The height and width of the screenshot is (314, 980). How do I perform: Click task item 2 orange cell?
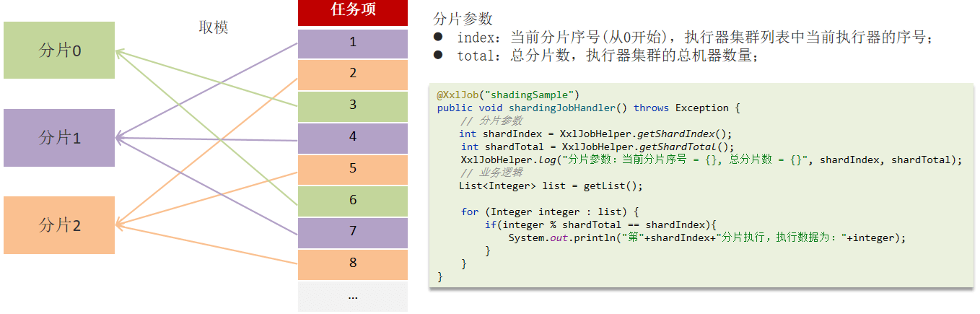(352, 74)
